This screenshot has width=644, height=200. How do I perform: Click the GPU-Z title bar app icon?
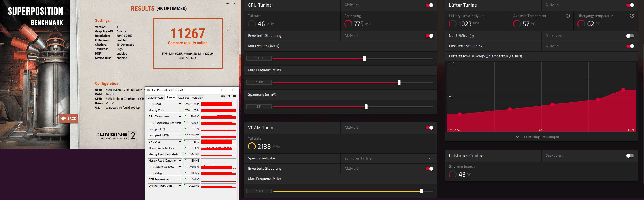pyautogui.click(x=149, y=90)
